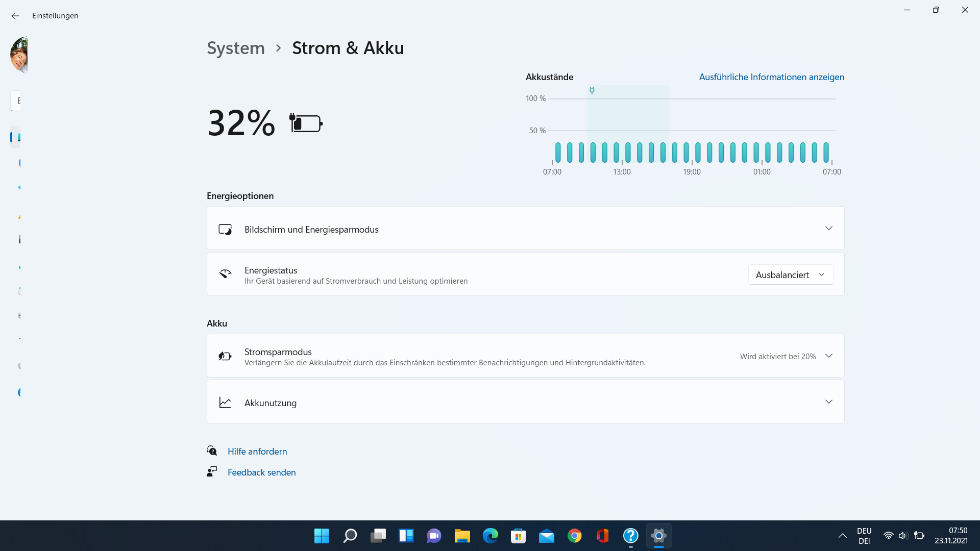Click the user profile picture
Viewport: 980px width, 551px height.
click(x=19, y=55)
